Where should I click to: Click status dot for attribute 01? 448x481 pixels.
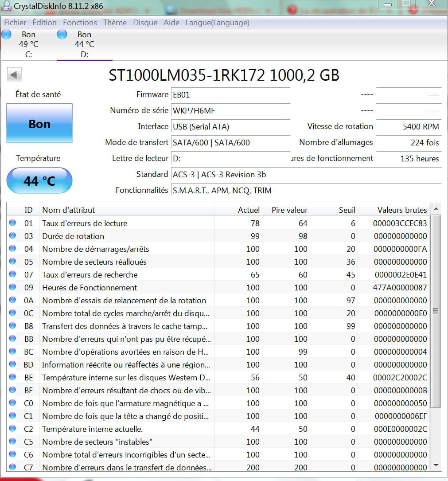[12, 223]
